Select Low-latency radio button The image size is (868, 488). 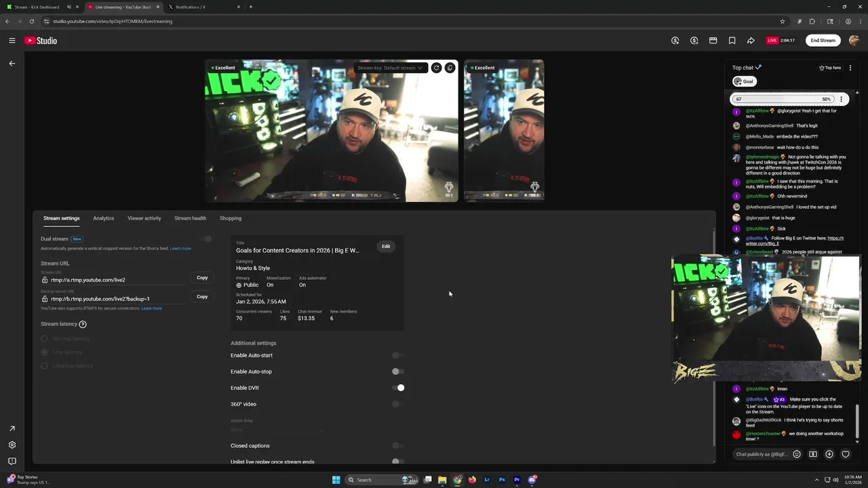click(45, 352)
